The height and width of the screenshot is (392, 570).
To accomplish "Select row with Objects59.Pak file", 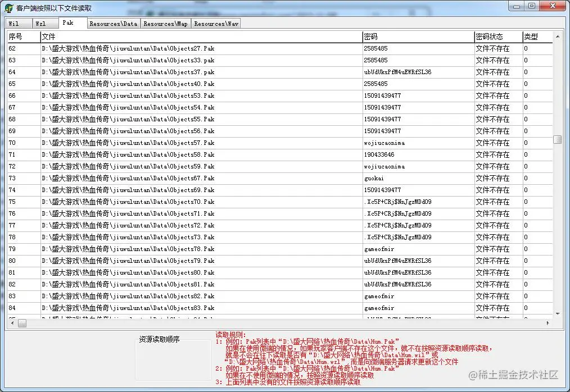I will (x=280, y=166).
